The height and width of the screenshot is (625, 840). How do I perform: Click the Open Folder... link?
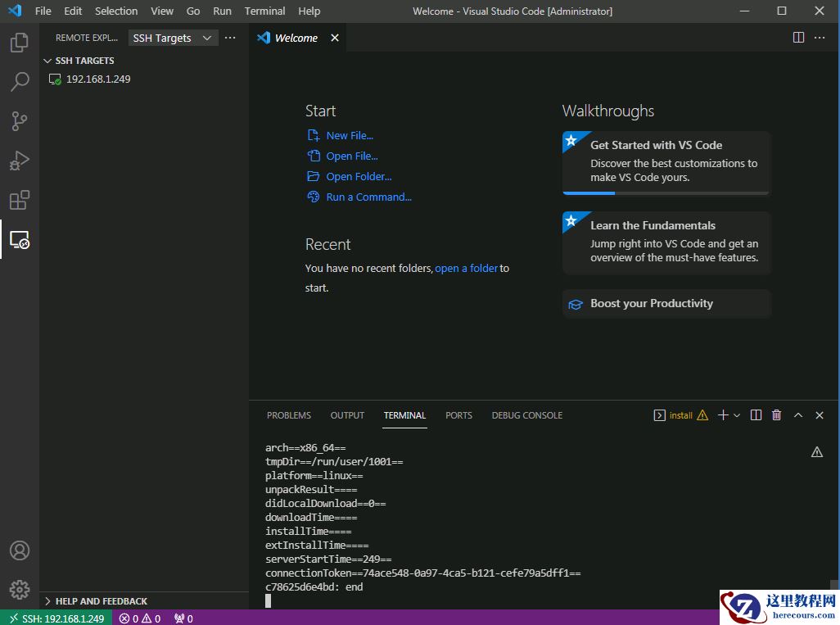[359, 176]
